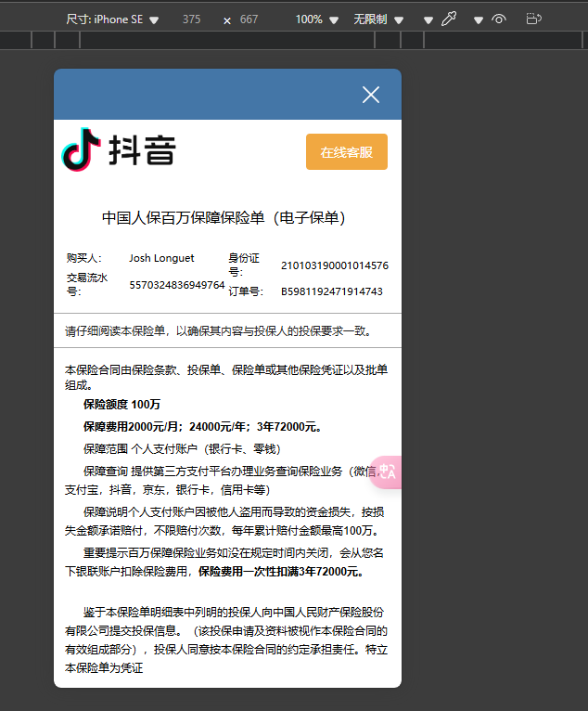Select the order number B5981192471914743
588x711 pixels.
point(332,291)
